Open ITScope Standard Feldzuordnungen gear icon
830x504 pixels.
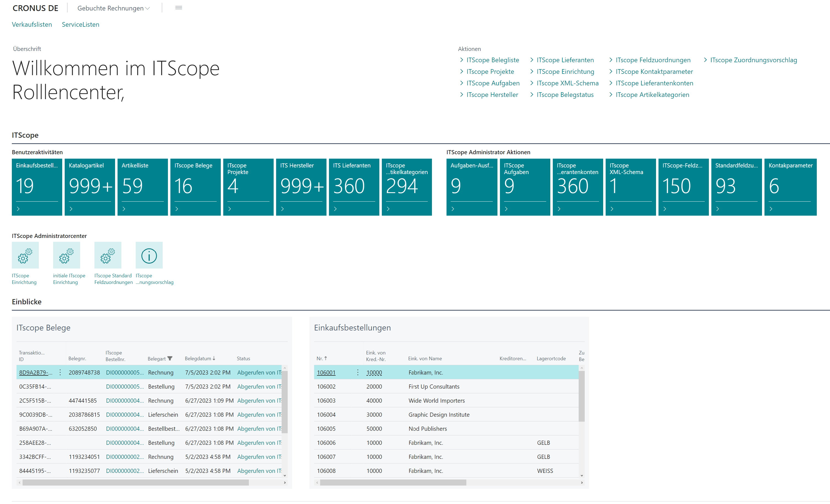[x=108, y=255]
